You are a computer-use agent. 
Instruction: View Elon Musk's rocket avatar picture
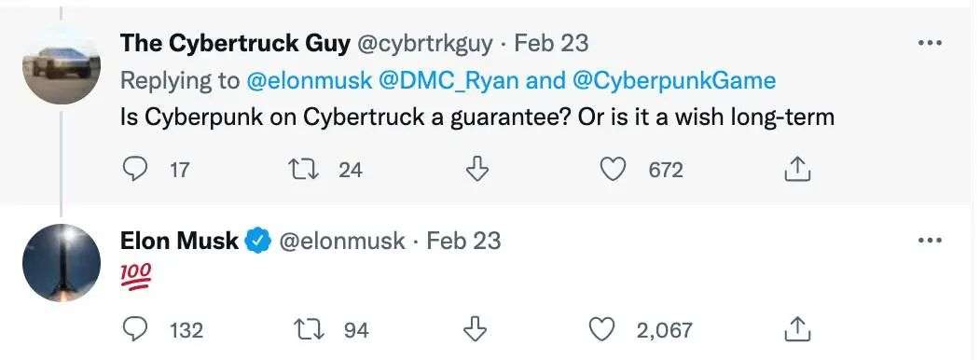coord(62,263)
